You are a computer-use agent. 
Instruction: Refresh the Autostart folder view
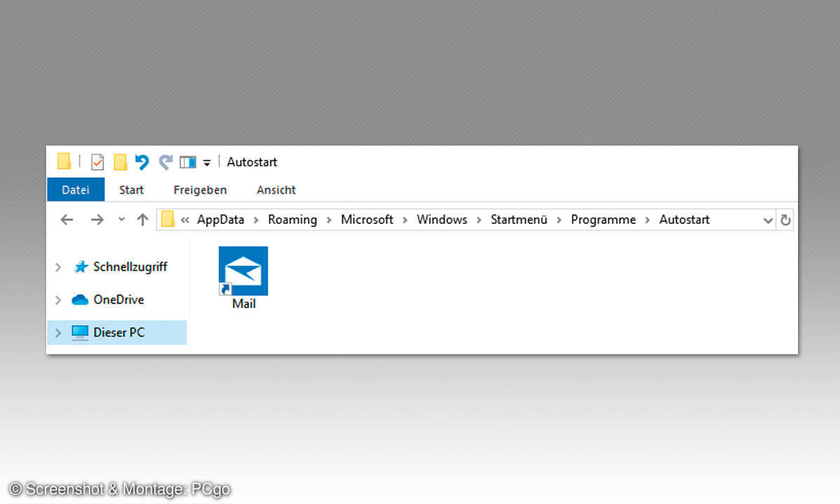785,220
